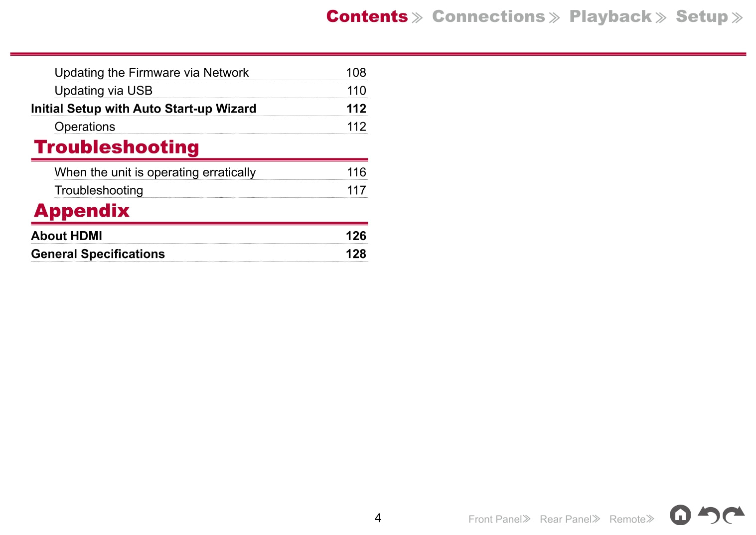This screenshot has height=535, width=756.
Task: Open Updating the Firmware via Network entry
Action: 151,73
